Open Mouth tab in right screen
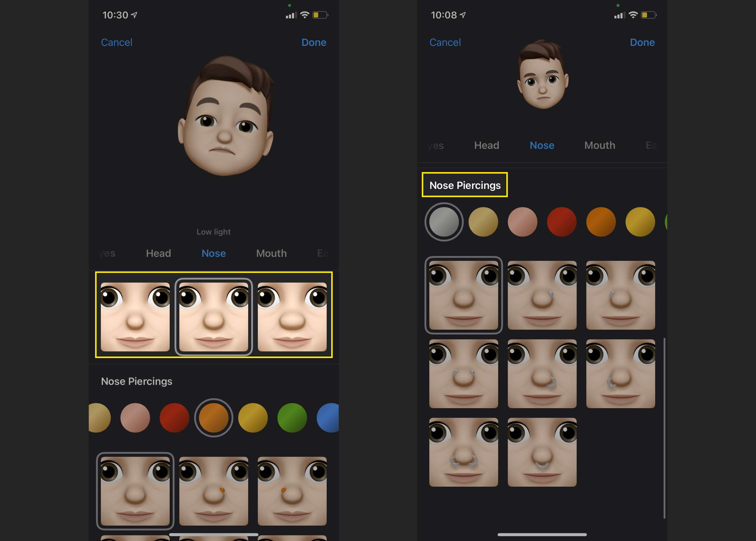Screen dimensions: 756x541 tap(599, 145)
